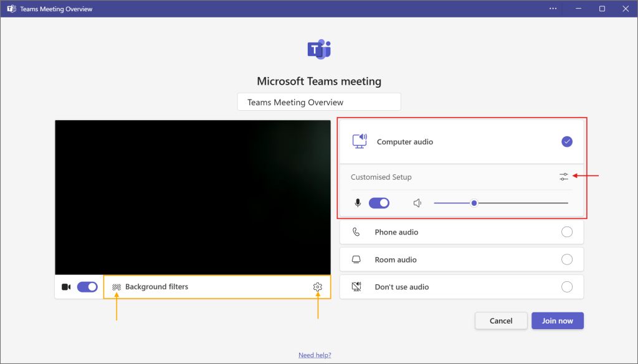Maximize the Teams Meeting Overview window
The height and width of the screenshot is (364, 638).
point(602,9)
